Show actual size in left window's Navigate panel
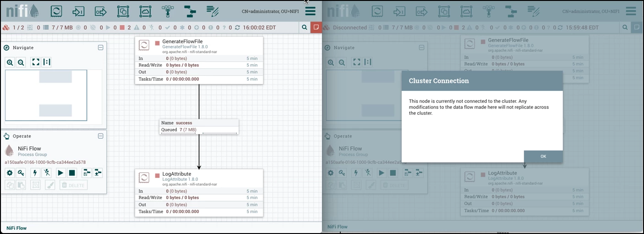 click(x=46, y=62)
